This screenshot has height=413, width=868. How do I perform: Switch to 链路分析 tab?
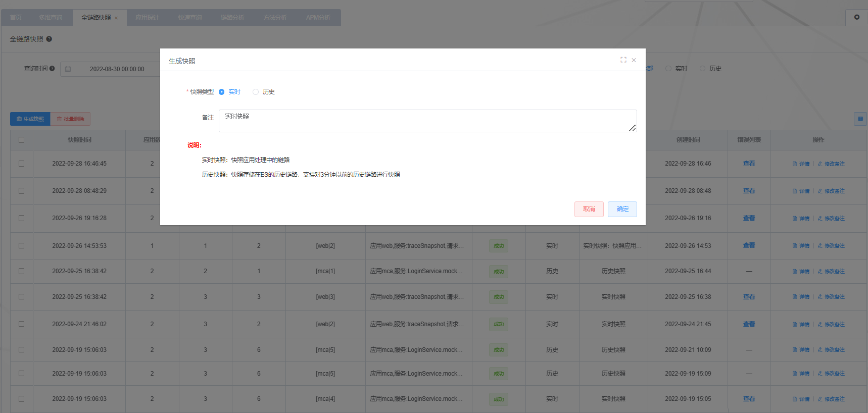[232, 18]
